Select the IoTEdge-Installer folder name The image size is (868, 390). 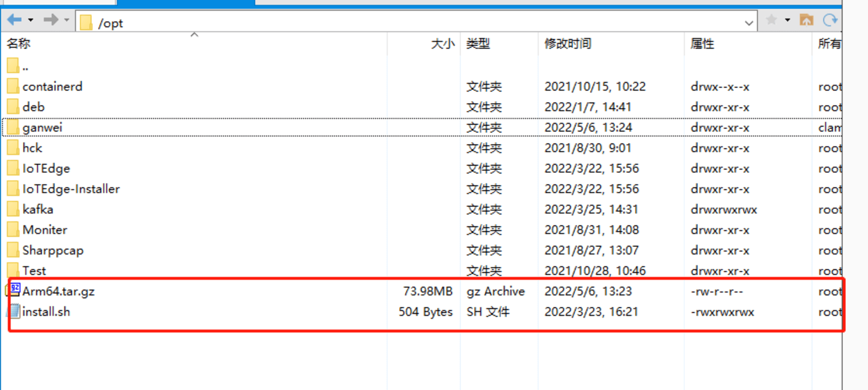coord(71,189)
